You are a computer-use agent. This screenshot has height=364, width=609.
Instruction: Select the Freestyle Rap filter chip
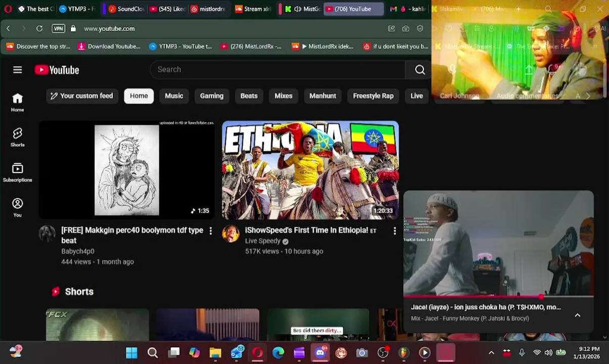coord(373,96)
